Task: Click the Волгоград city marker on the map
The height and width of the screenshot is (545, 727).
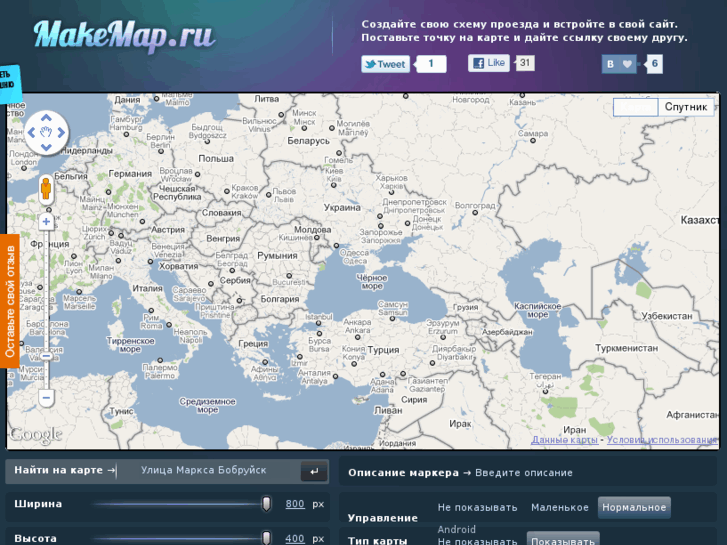Action: coord(475,212)
